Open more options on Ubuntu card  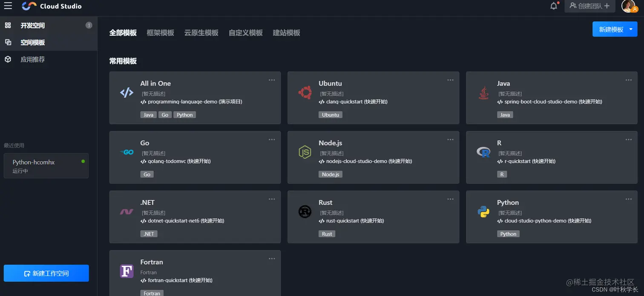(450, 80)
